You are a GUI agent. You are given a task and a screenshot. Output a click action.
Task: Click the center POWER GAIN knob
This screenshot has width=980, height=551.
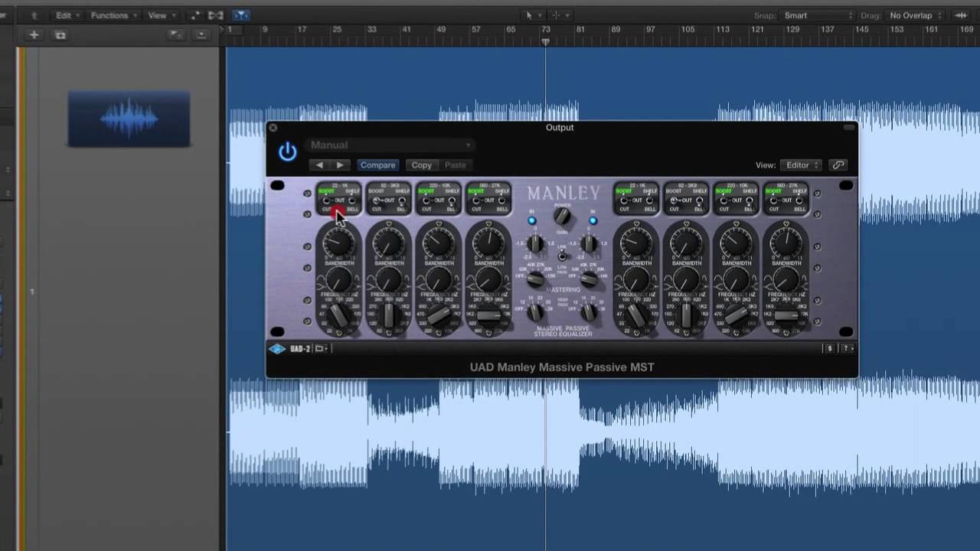click(563, 217)
